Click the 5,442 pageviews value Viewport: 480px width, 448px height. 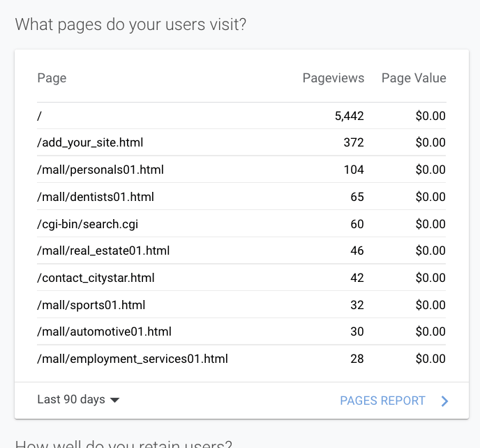coord(349,116)
